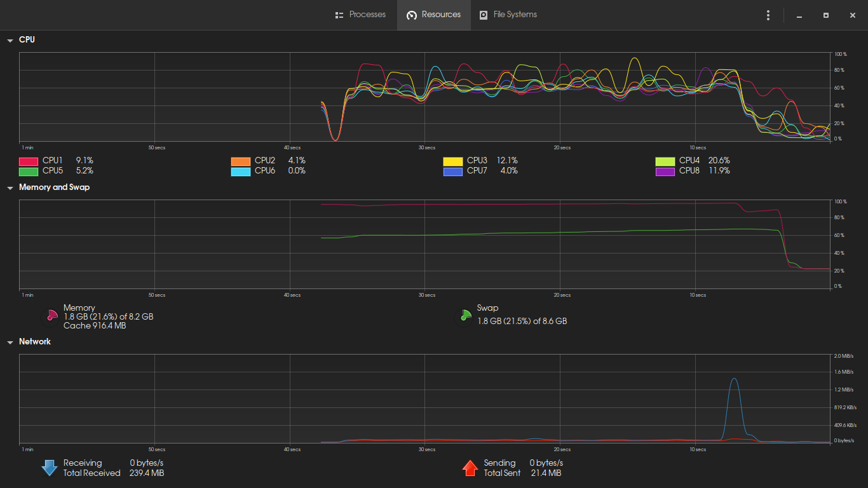Image resolution: width=868 pixels, height=488 pixels.
Task: Click the Memory pie chart color icon
Action: [x=50, y=317]
